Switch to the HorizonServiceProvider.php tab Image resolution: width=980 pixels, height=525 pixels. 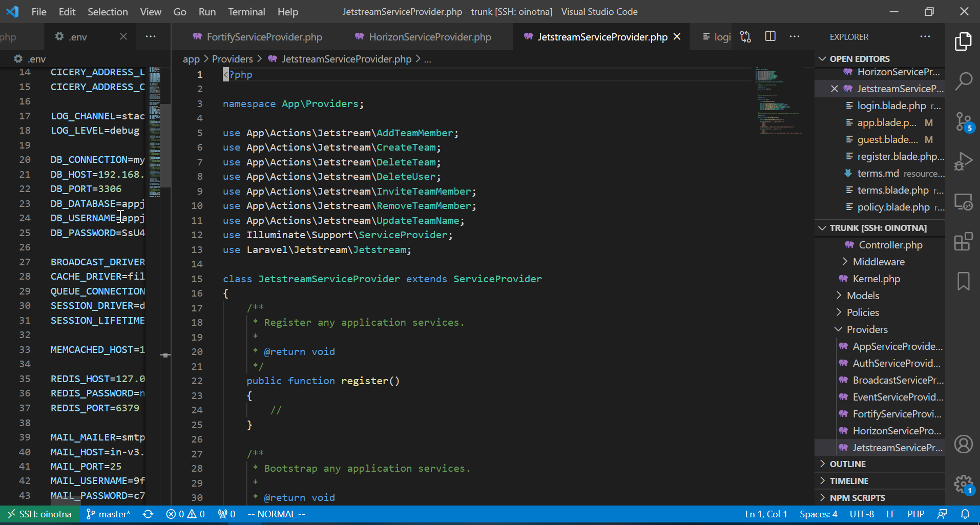(x=429, y=37)
